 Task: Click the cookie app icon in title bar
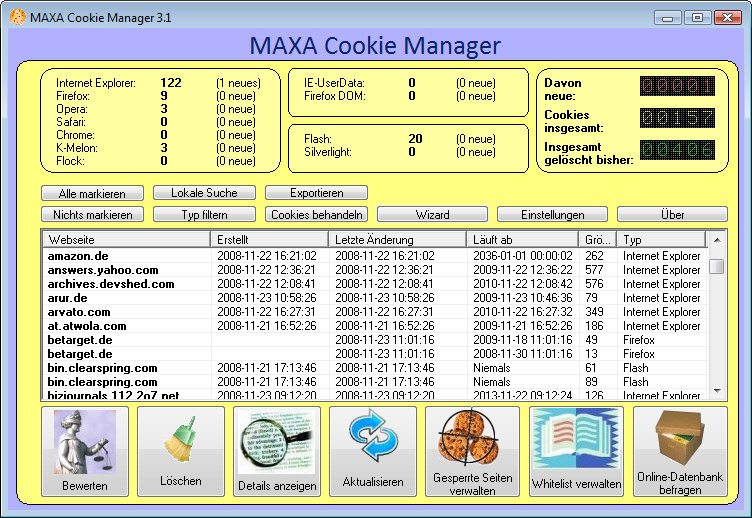(17, 18)
